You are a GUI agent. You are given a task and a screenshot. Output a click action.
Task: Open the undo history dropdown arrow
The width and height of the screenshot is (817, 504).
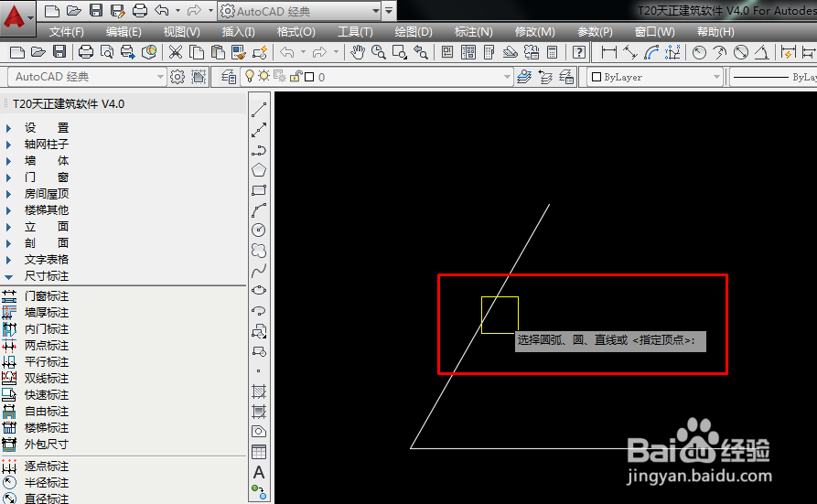coord(177,10)
